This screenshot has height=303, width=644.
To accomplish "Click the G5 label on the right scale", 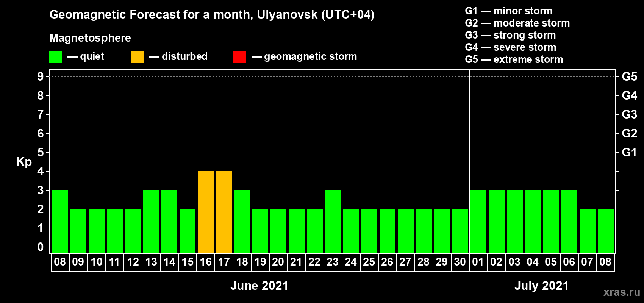I will (630, 77).
